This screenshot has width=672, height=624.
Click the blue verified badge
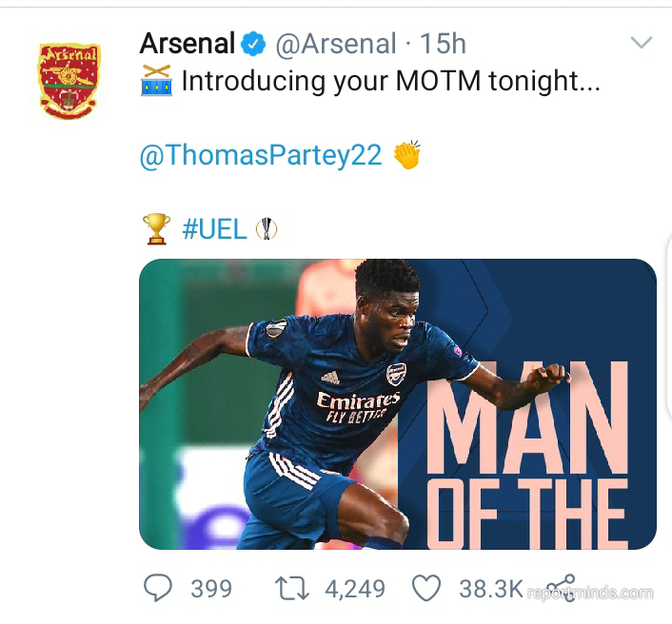coord(253,43)
